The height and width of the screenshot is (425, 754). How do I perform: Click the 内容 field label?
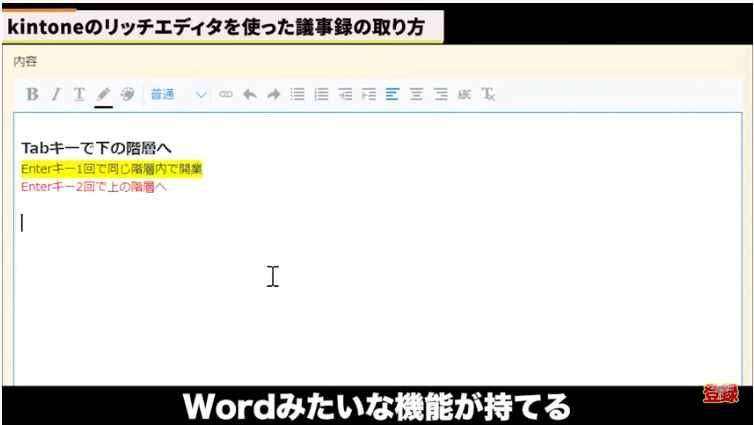[25, 62]
